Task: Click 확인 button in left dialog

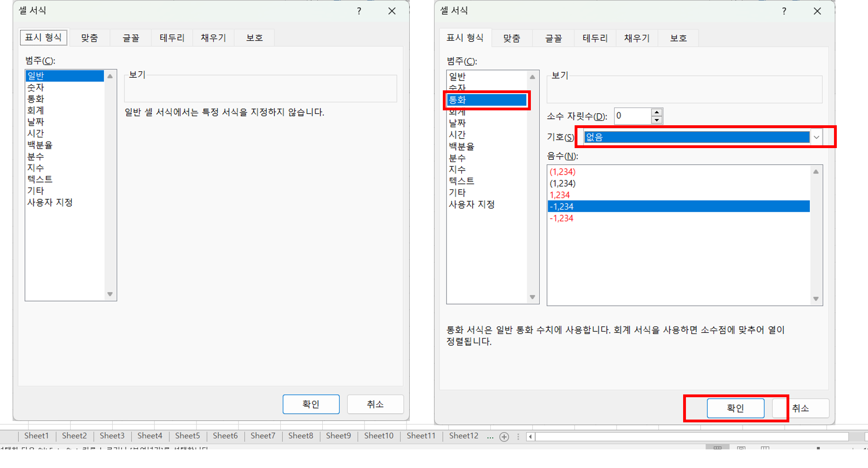Action: point(311,404)
